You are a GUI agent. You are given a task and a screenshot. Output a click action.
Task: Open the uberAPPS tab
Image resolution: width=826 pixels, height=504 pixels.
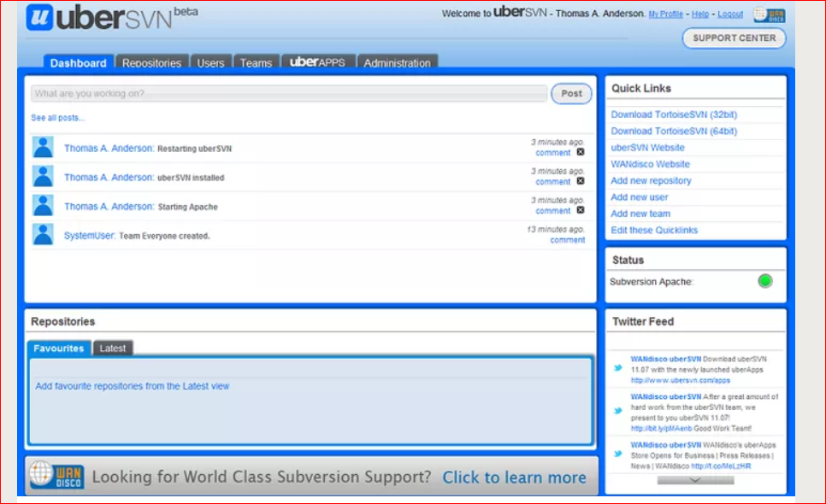click(317, 62)
